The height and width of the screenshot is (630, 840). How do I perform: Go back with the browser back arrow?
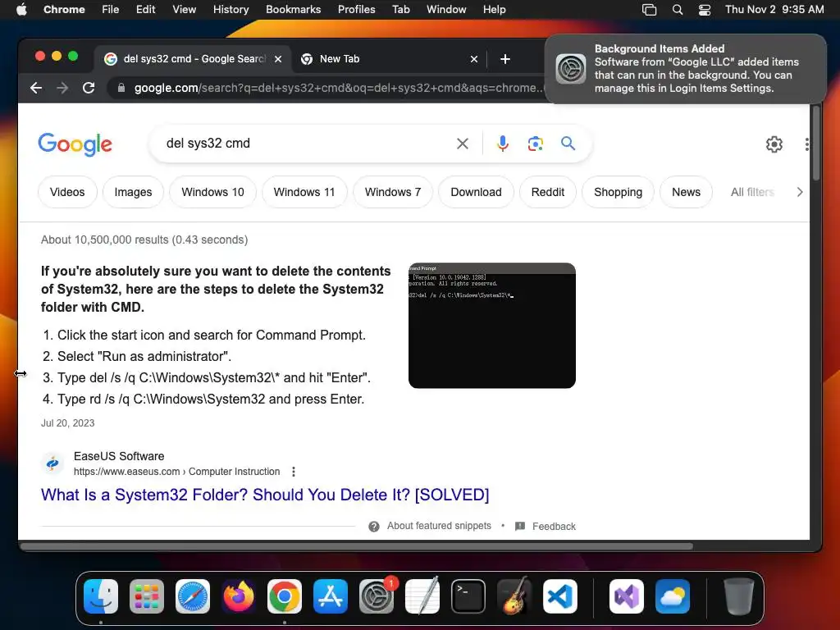coord(36,88)
